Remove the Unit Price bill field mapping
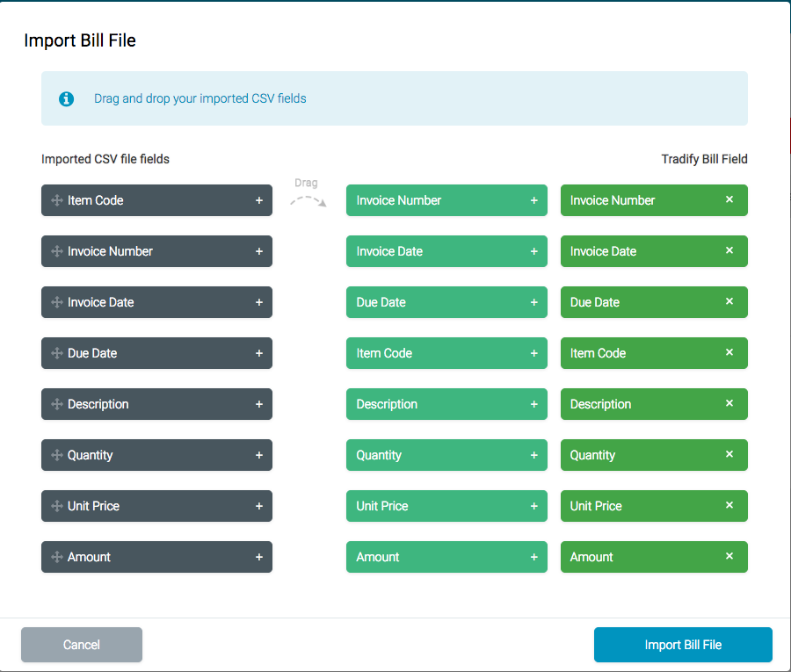This screenshot has height=672, width=791. (x=729, y=506)
